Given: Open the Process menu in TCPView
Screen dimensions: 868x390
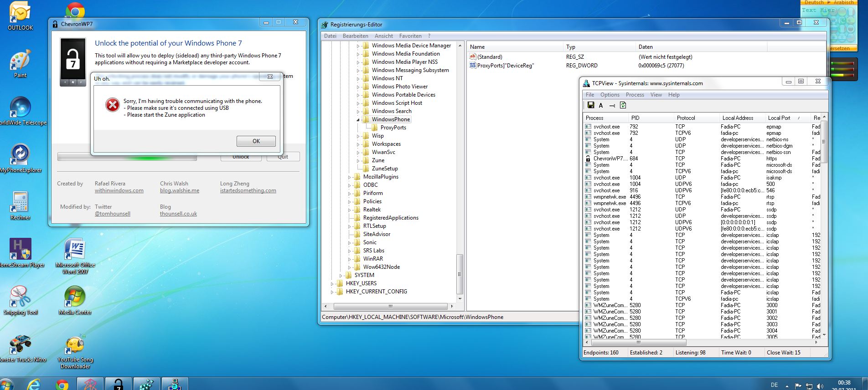Looking at the screenshot, I should point(635,95).
